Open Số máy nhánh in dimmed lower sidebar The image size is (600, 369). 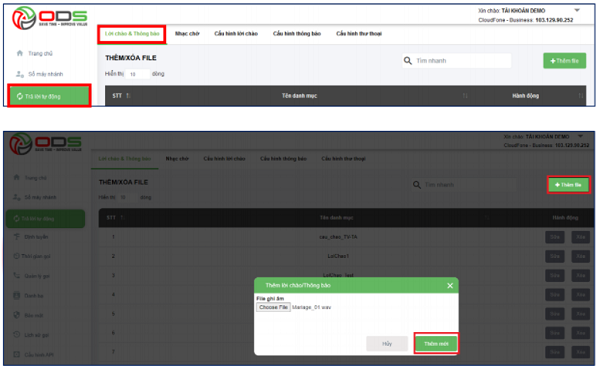pyautogui.click(x=34, y=197)
